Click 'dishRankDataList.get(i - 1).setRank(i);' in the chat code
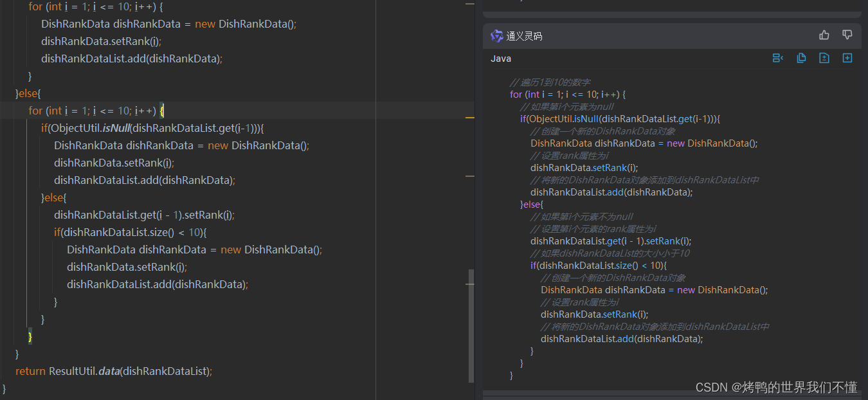The width and height of the screenshot is (868, 400). coord(611,241)
